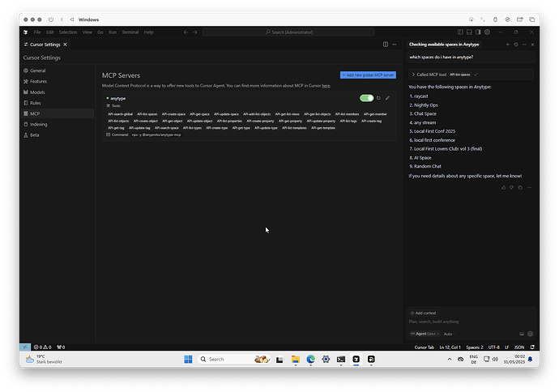Refresh the anytype MCP server
The height and width of the screenshot is (392, 559).
click(378, 98)
